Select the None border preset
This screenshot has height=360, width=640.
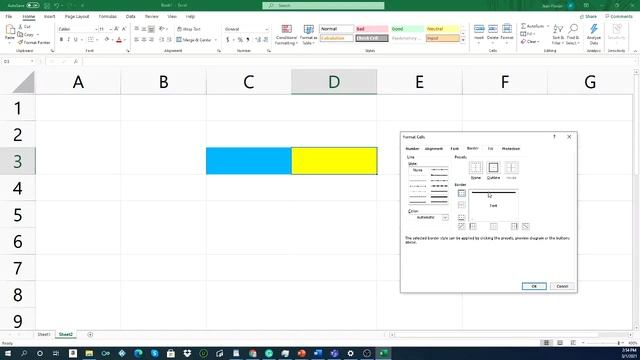pyautogui.click(x=476, y=168)
